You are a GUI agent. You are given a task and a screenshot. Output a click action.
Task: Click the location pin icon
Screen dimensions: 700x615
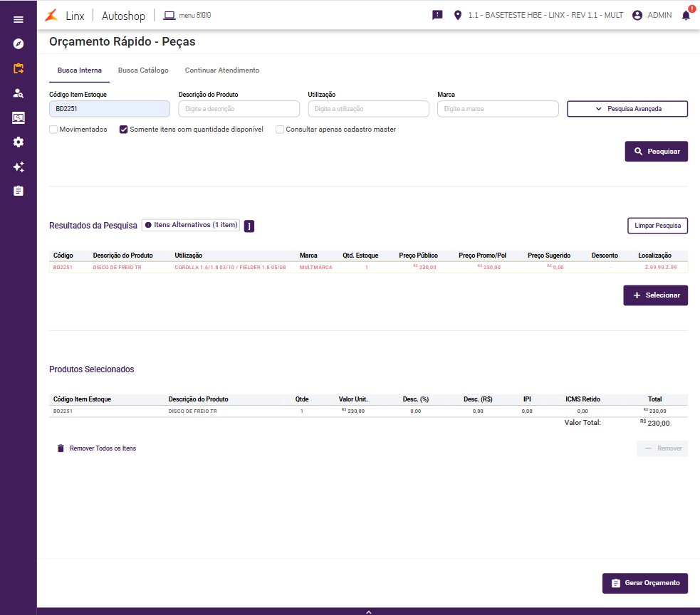point(458,15)
